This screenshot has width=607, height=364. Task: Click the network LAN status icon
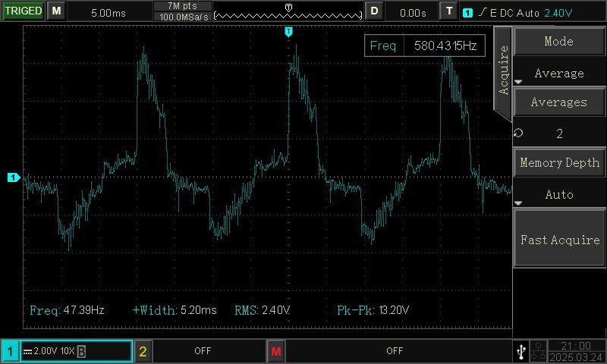tap(538, 351)
